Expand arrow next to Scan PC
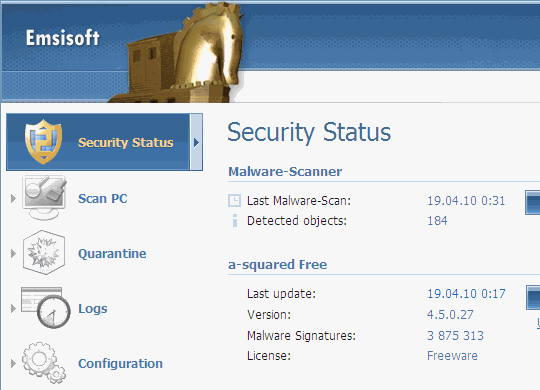 (13, 198)
